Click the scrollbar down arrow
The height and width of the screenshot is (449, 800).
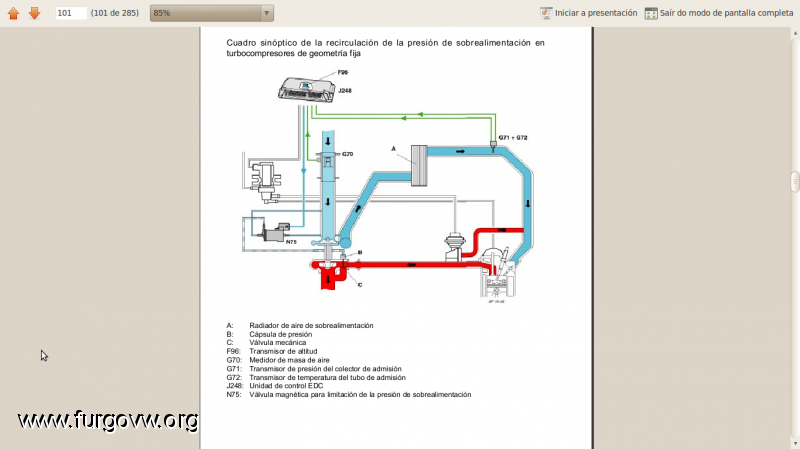click(x=795, y=444)
